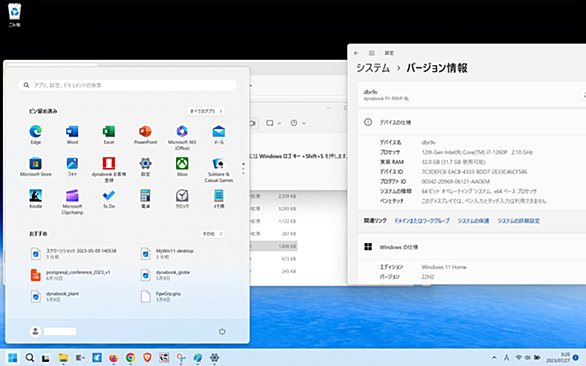586x366 pixels.
Task: Click Windows Start button on taskbar
Action: (12, 358)
